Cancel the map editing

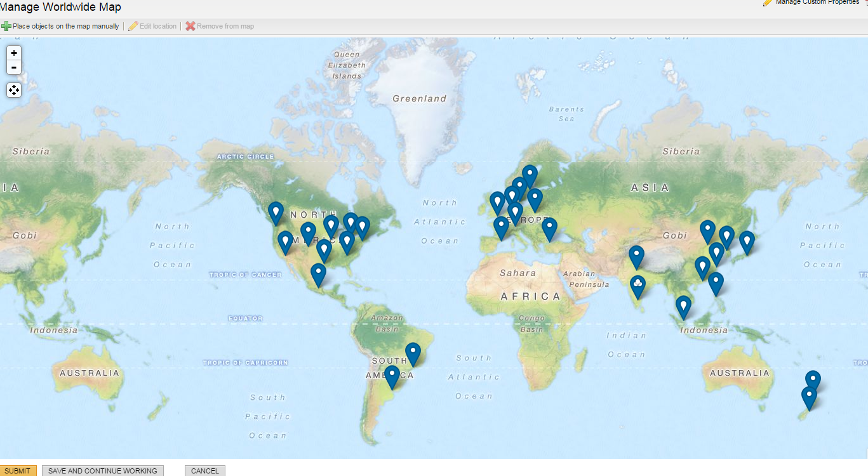(205, 471)
